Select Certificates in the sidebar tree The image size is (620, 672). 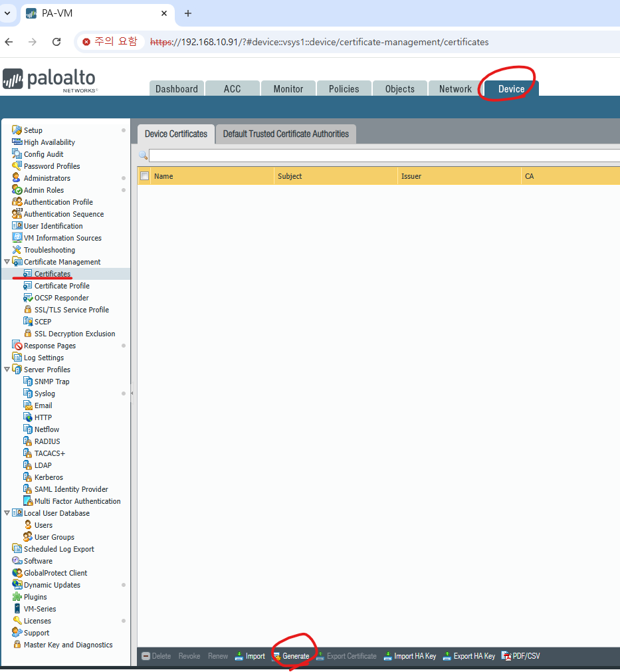(52, 273)
